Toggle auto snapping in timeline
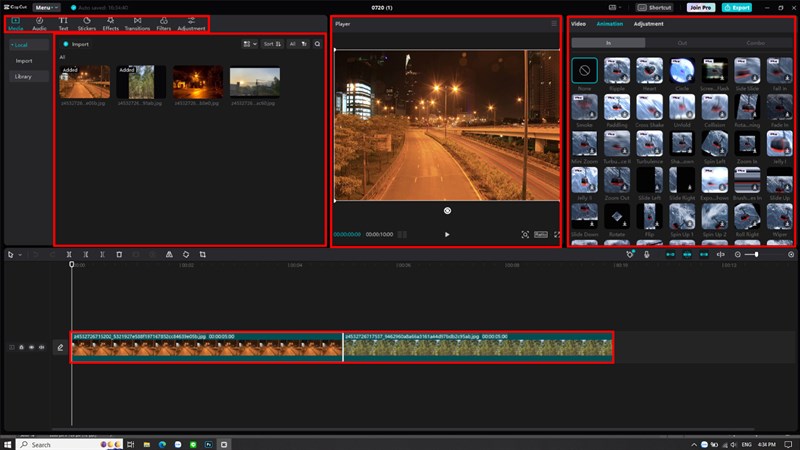 pos(687,255)
